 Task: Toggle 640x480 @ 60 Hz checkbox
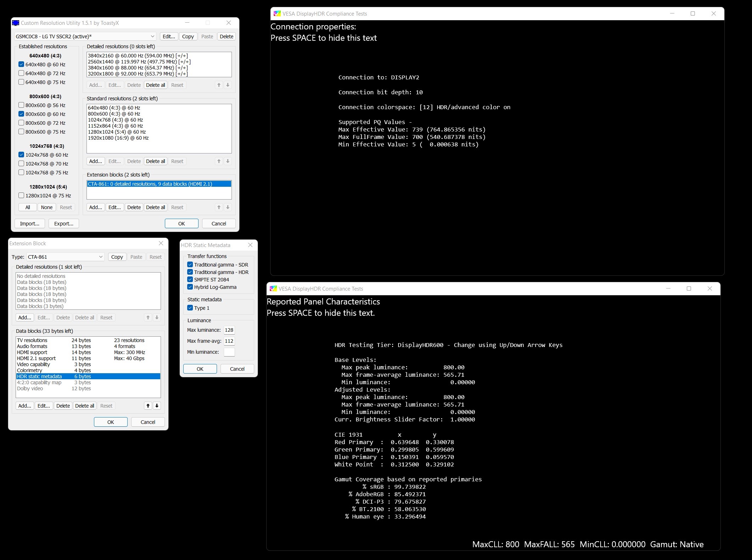(x=21, y=65)
